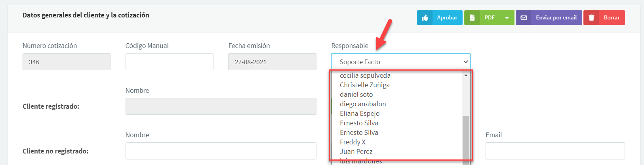Pick diego anabalon from dropdown list

[362, 104]
